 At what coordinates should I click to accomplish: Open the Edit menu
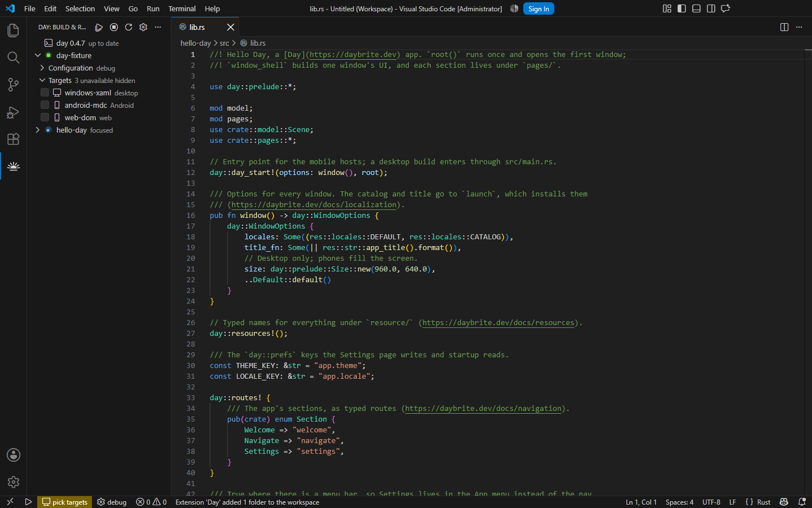(50, 8)
